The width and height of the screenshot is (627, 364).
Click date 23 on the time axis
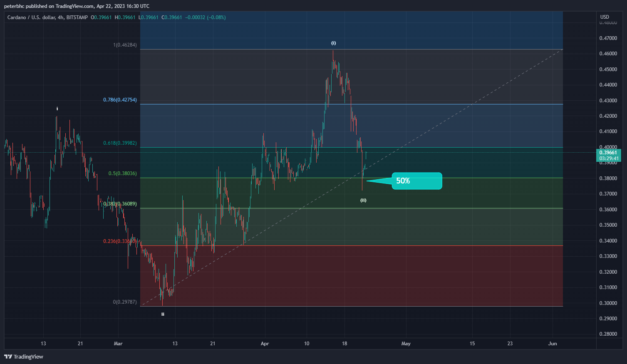(x=510, y=344)
